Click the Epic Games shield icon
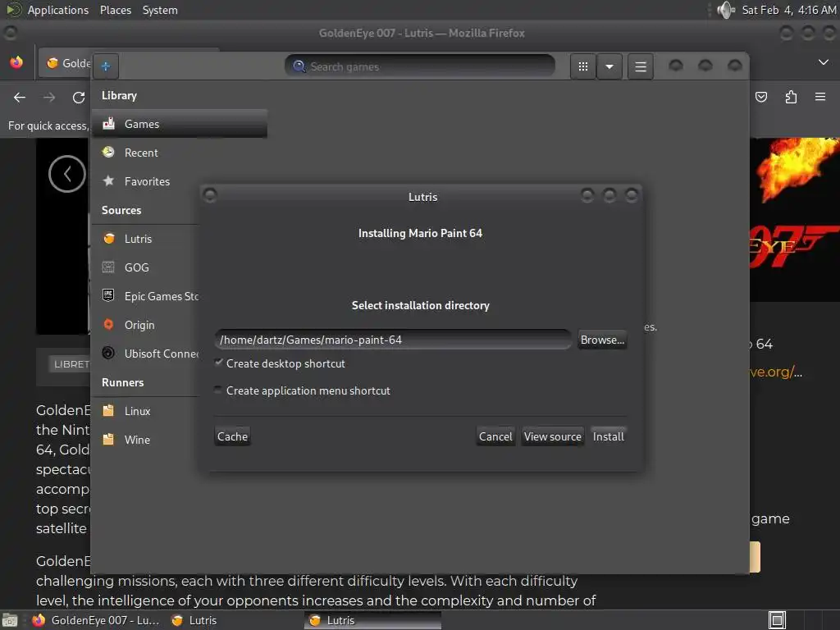 point(109,295)
